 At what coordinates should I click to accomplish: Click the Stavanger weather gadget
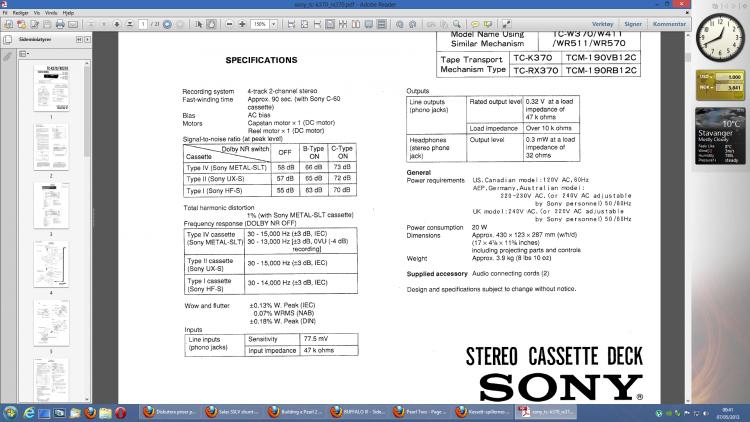pyautogui.click(x=720, y=136)
